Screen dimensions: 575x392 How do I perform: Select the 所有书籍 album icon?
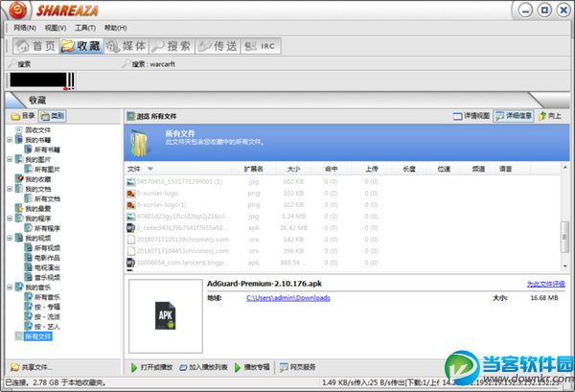click(28, 150)
